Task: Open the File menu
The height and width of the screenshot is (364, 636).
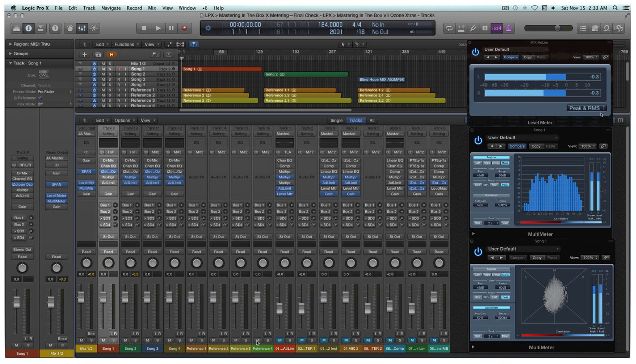Action: [x=58, y=8]
